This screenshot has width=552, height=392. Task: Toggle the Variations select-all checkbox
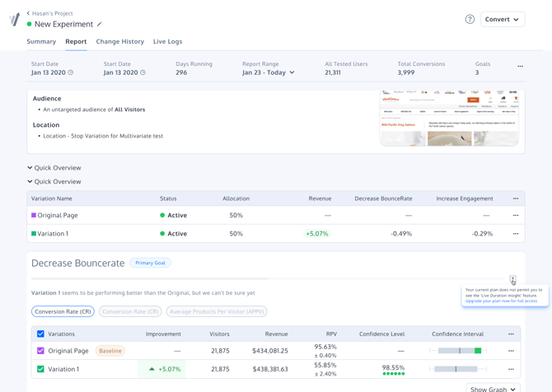[40, 334]
